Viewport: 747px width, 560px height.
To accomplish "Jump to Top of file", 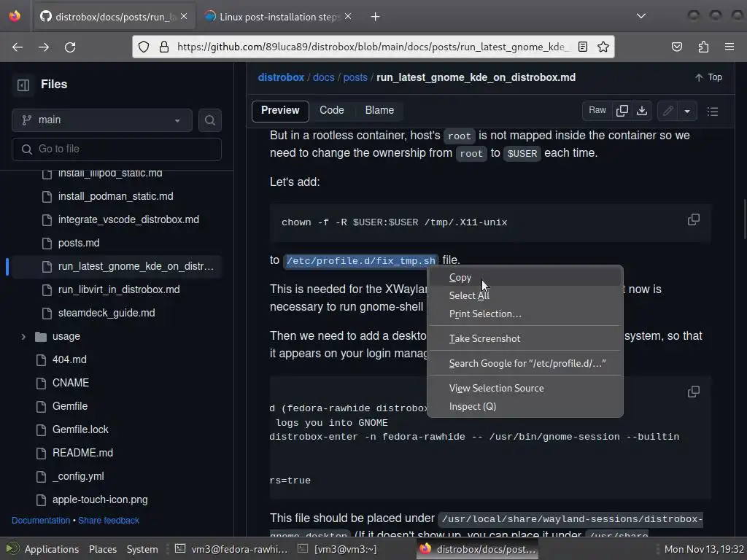I will pos(708,77).
